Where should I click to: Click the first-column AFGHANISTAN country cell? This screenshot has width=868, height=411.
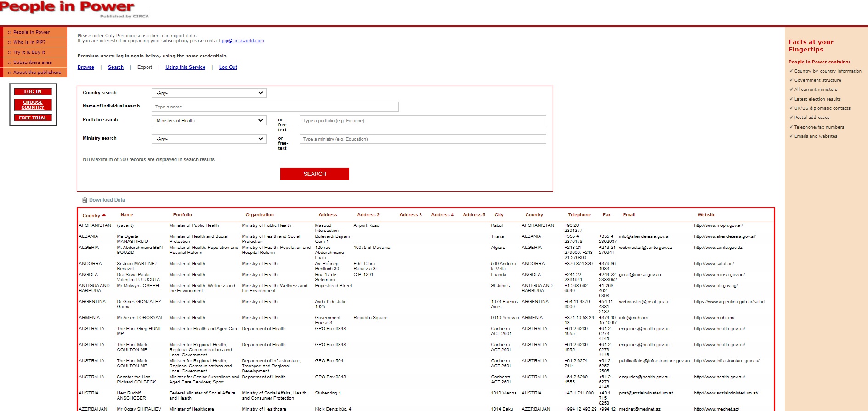[x=95, y=225]
